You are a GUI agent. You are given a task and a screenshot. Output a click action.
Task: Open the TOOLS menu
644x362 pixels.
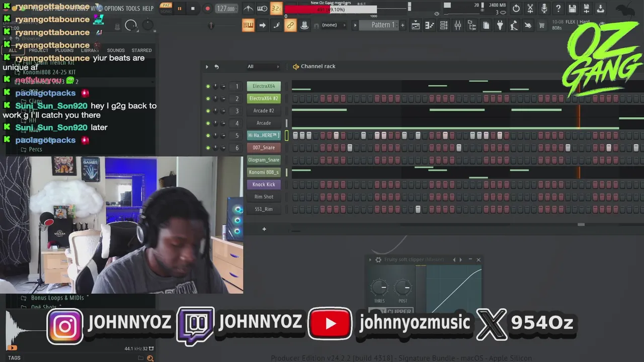click(133, 9)
